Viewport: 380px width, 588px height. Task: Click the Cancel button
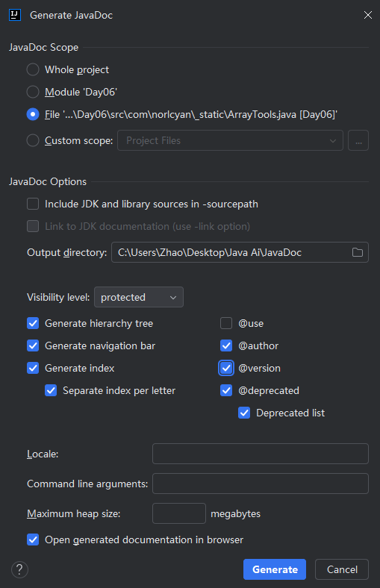tap(342, 569)
